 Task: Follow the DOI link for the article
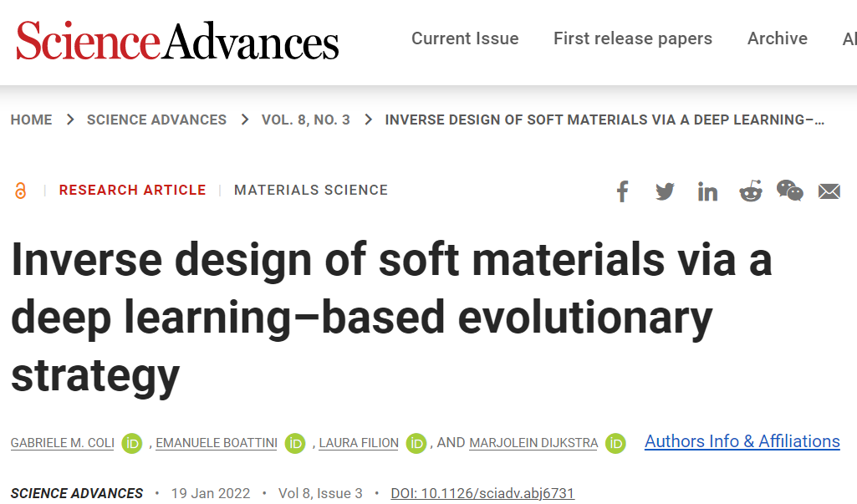tap(482, 493)
